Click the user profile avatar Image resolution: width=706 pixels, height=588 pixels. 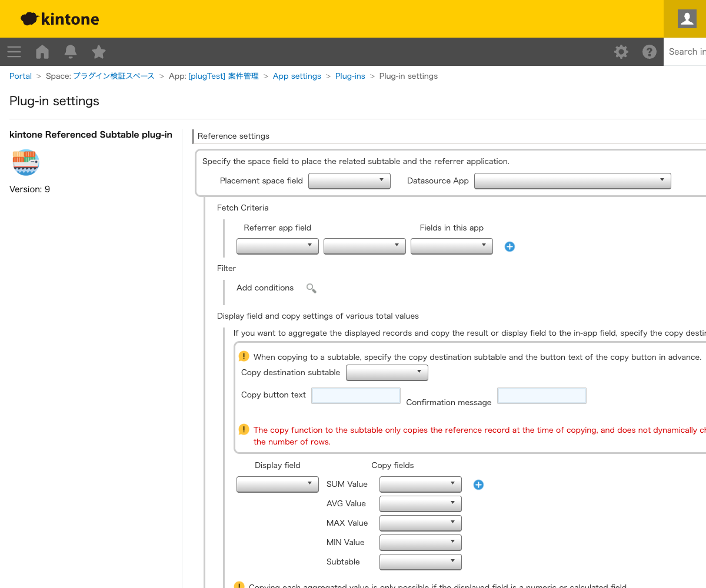(687, 19)
